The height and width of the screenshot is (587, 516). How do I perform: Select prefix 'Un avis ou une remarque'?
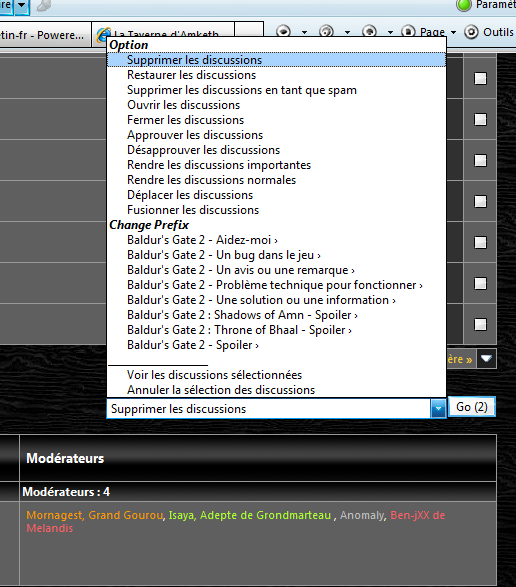tap(276, 270)
